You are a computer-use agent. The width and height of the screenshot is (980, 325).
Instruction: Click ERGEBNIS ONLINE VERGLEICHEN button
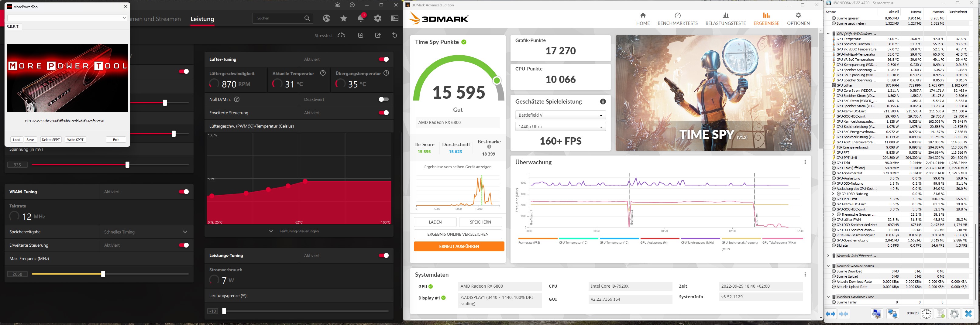click(x=458, y=234)
